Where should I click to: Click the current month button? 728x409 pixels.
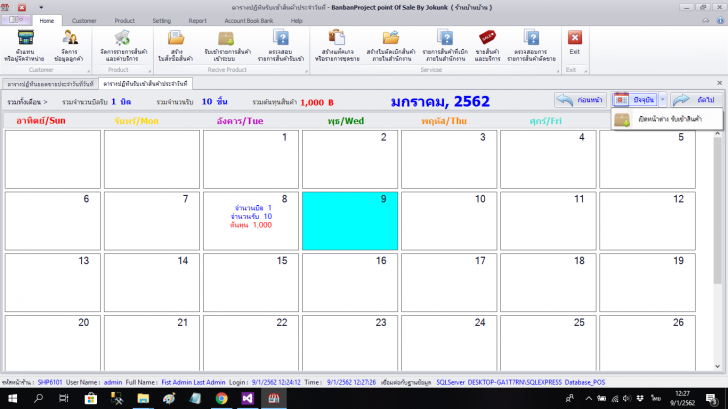[x=635, y=100]
